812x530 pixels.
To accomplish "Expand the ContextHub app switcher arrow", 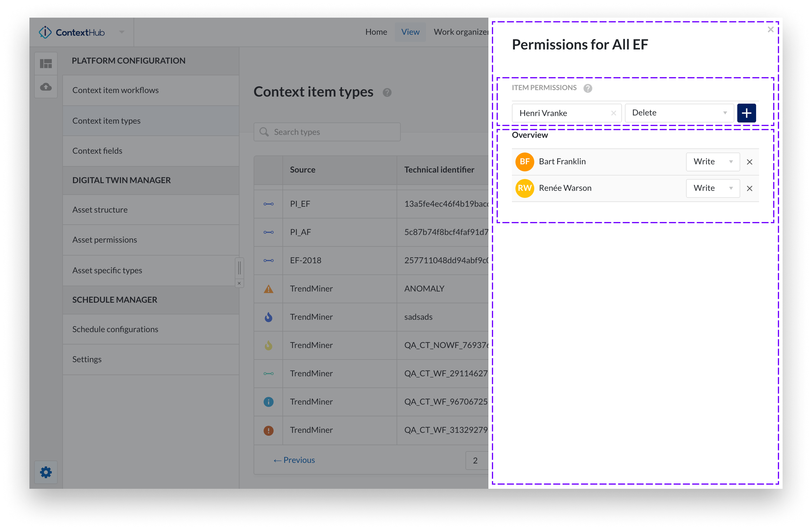I will click(x=122, y=32).
